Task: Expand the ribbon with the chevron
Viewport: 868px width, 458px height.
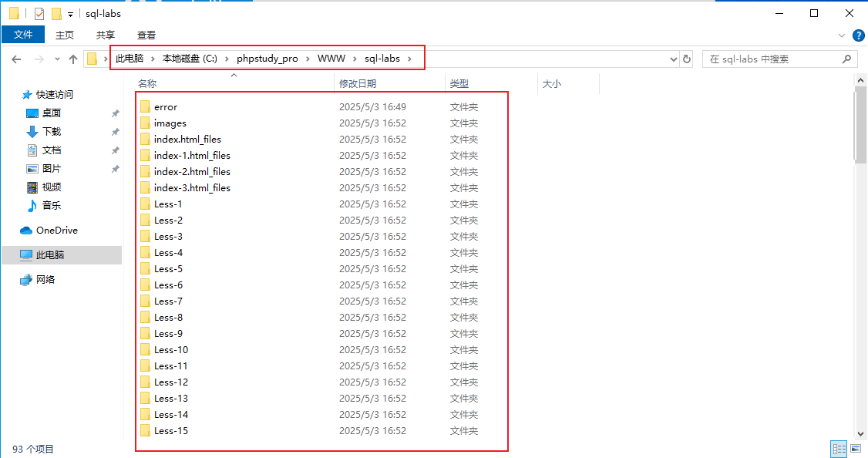Action: tap(842, 35)
